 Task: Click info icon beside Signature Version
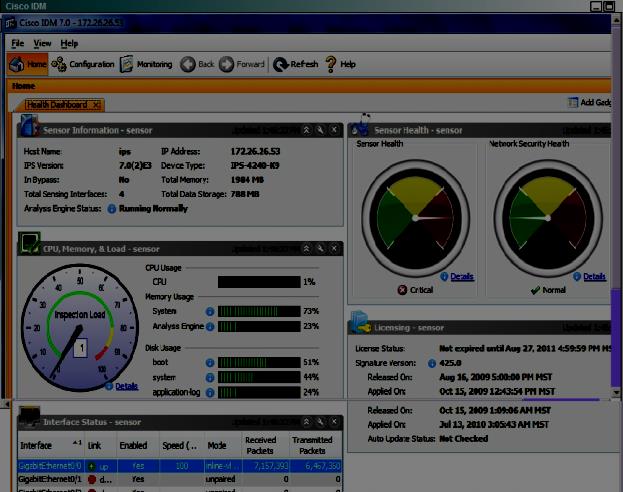tap(432, 363)
